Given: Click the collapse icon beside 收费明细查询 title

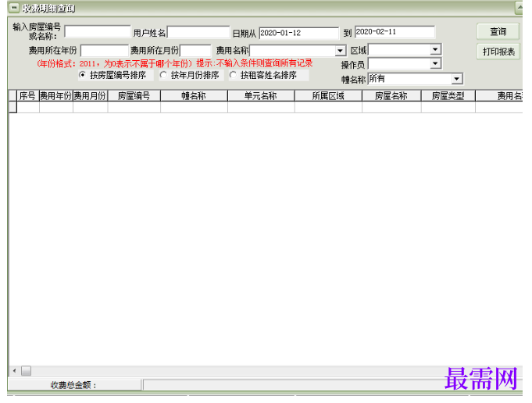Looking at the screenshot, I should pos(14,8).
